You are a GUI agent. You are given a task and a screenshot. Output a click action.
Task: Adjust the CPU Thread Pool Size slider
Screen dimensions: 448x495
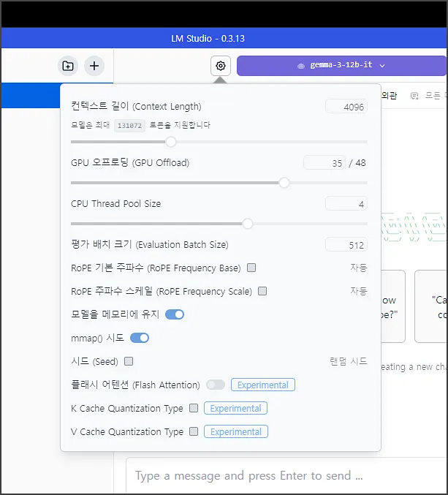(x=248, y=224)
